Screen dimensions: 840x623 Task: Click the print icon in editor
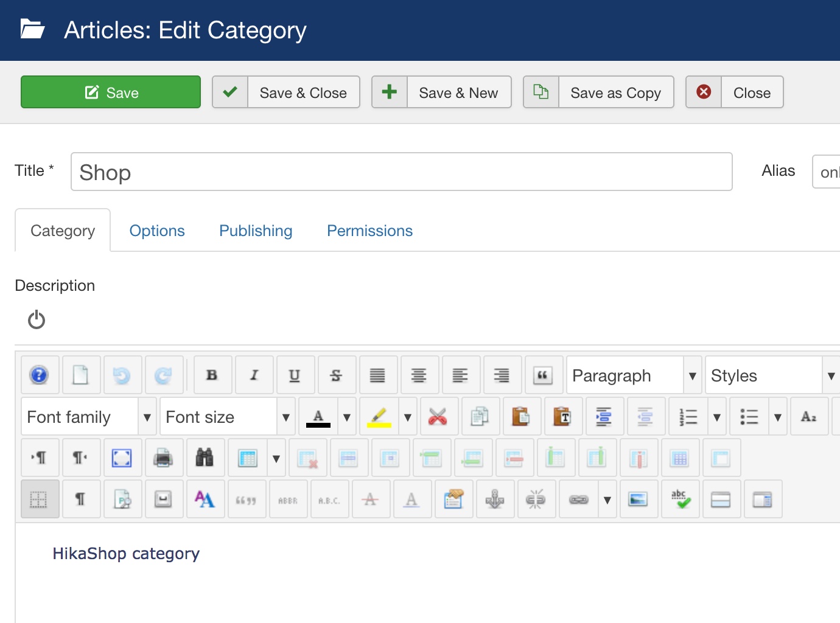[x=163, y=458]
